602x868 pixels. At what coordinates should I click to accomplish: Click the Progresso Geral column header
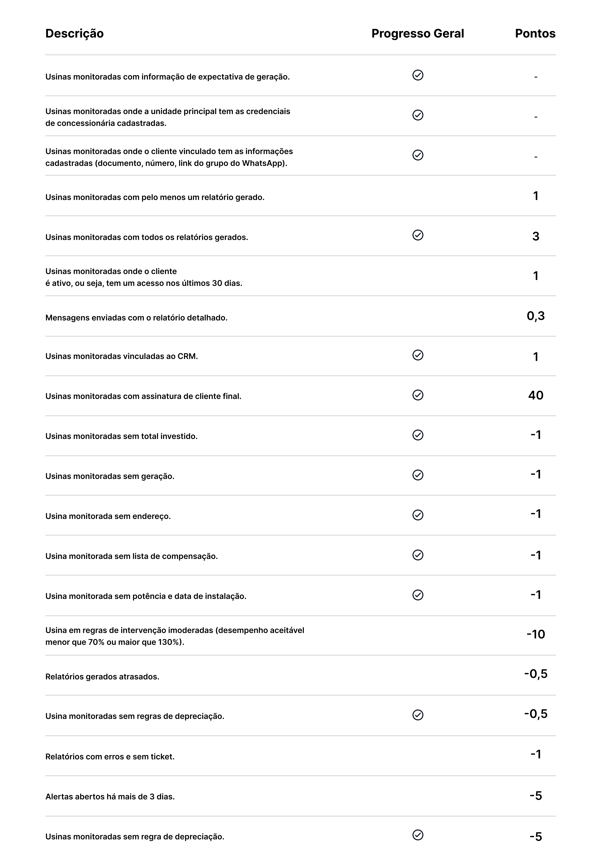[x=418, y=34]
